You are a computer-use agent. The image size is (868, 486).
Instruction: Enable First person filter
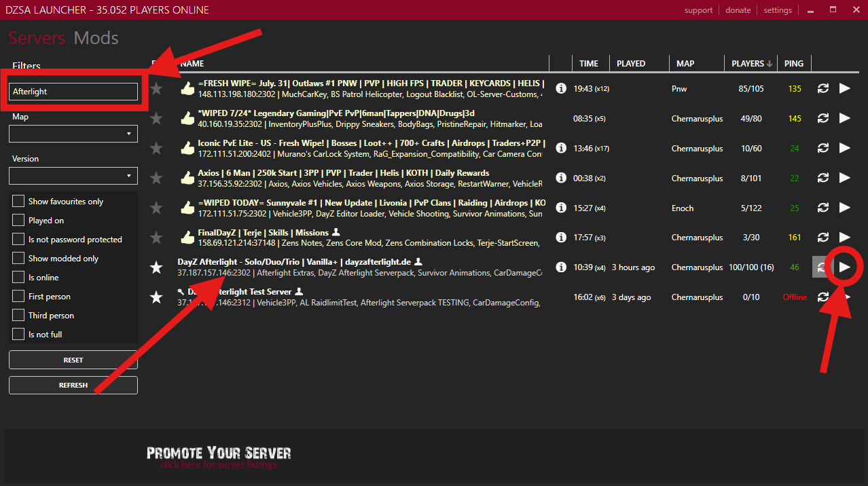pos(18,297)
